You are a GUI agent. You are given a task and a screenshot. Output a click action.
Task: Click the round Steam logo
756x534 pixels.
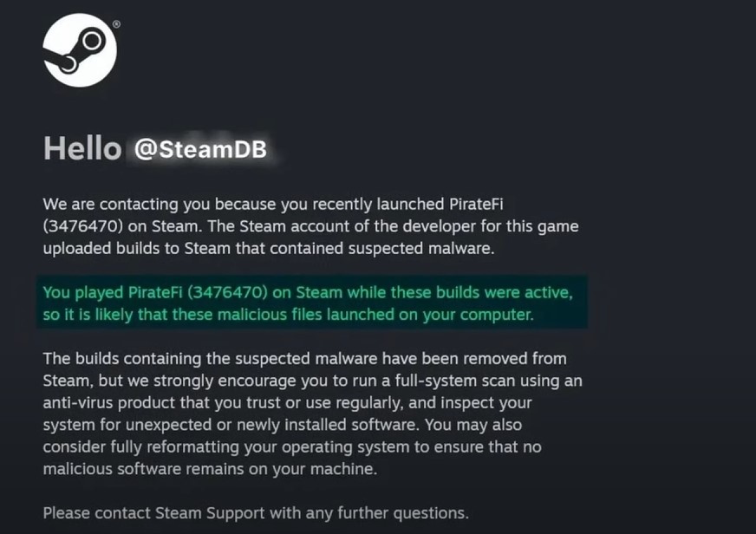click(80, 50)
